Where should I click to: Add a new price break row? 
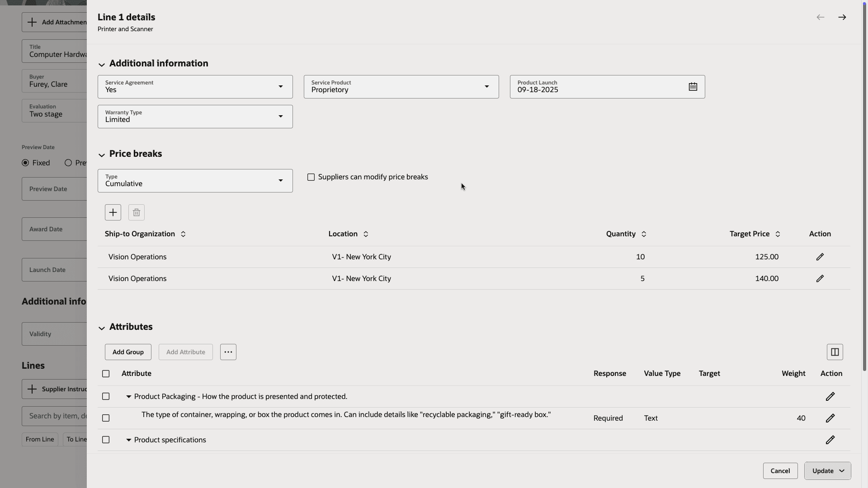tap(113, 212)
